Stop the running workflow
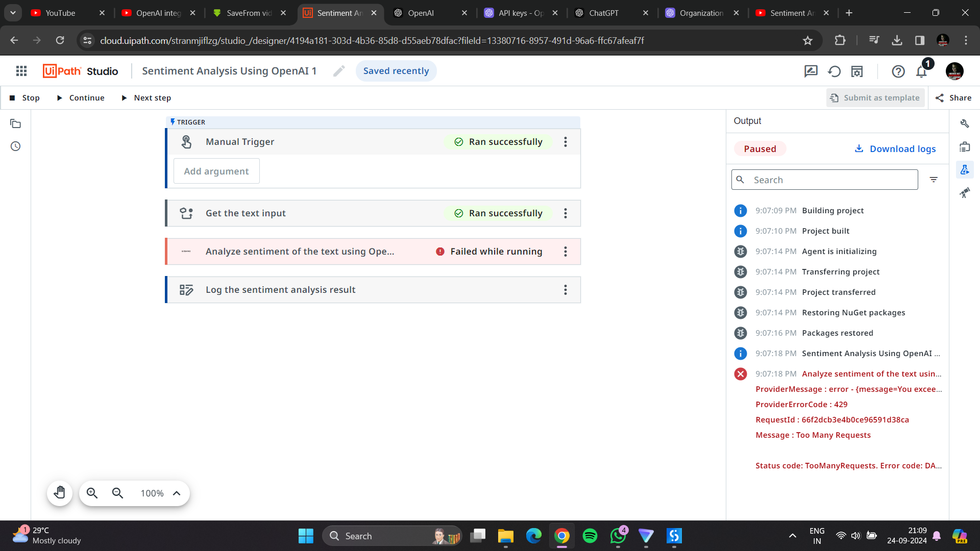The image size is (980, 551). coord(24,98)
